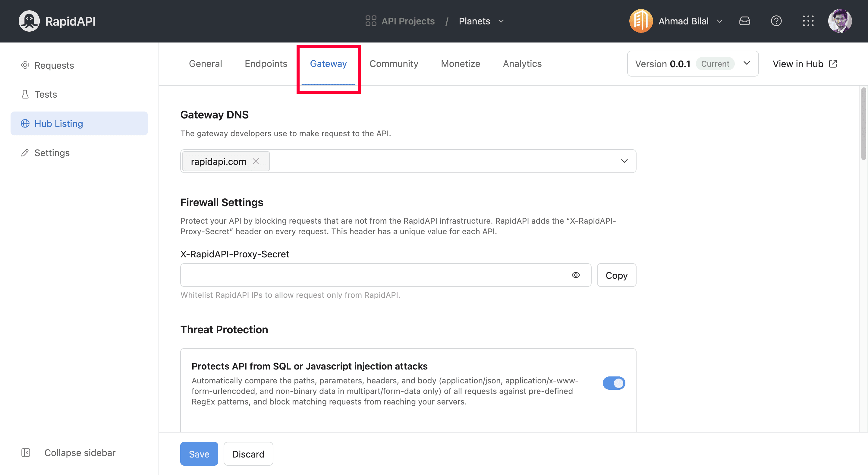The image size is (868, 475).
Task: Expand the Gateway DNS dropdown arrow
Action: 624,161
